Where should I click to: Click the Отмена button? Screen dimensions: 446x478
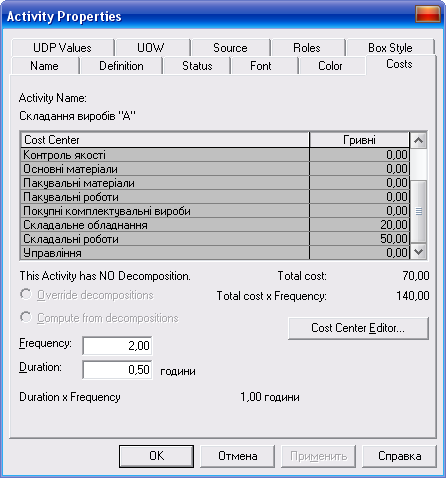(x=238, y=456)
